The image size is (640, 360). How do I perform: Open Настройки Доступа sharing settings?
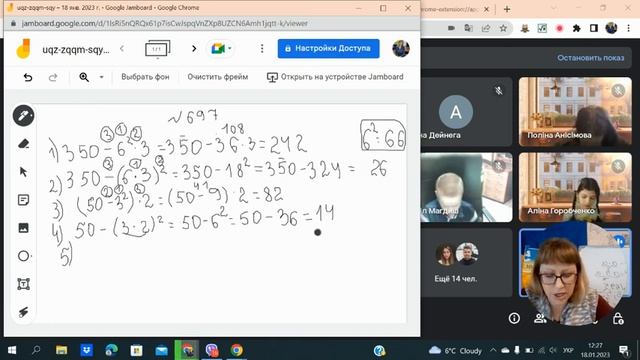(x=329, y=49)
